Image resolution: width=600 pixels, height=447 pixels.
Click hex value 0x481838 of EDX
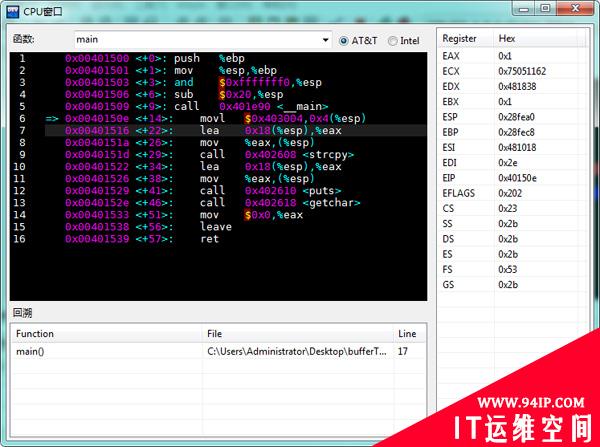[x=517, y=86]
